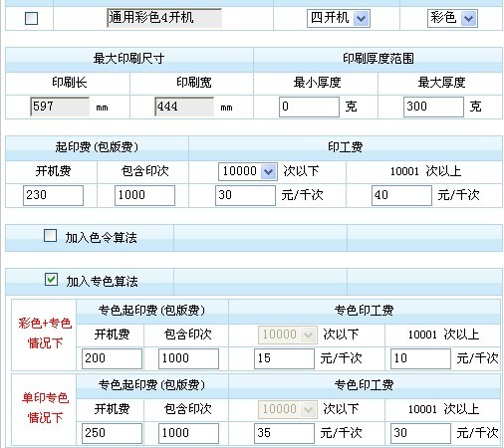
Task: Click the 起印费(包版费) header at top
Action: pyautogui.click(x=97, y=147)
